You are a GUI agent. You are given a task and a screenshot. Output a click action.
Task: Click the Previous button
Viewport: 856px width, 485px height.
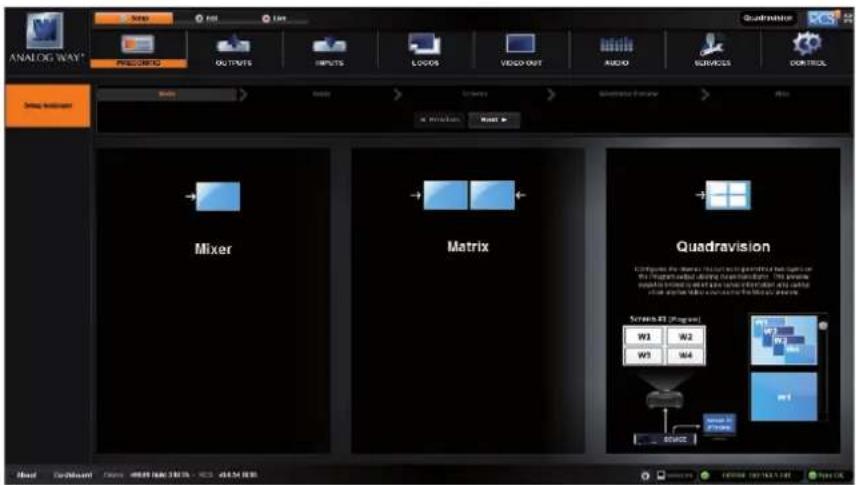(440, 120)
